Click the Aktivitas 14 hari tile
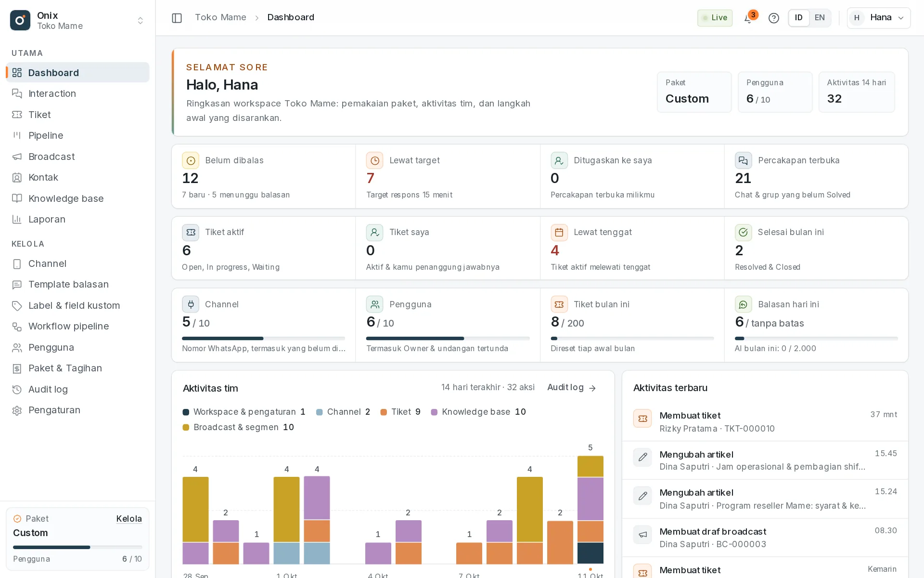The image size is (924, 578). point(857,92)
